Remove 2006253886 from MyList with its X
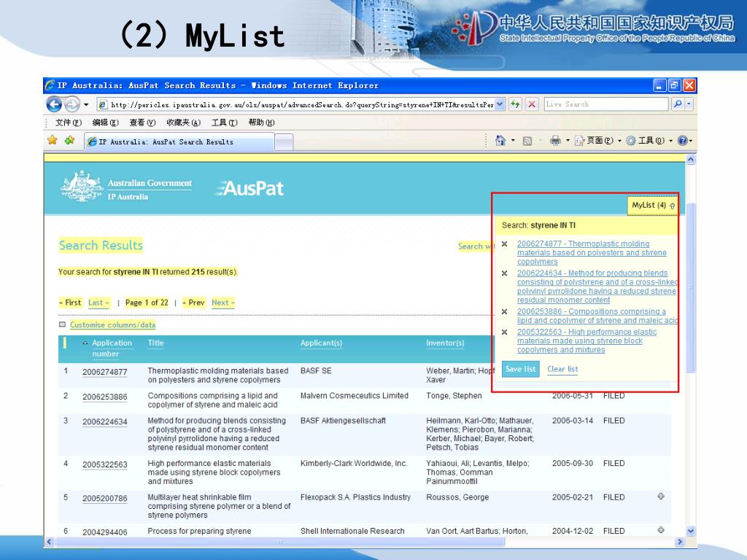This screenshot has height=560, width=747. (505, 311)
